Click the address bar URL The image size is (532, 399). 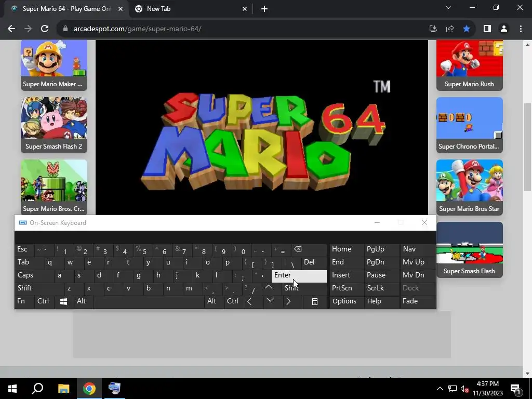tap(137, 29)
